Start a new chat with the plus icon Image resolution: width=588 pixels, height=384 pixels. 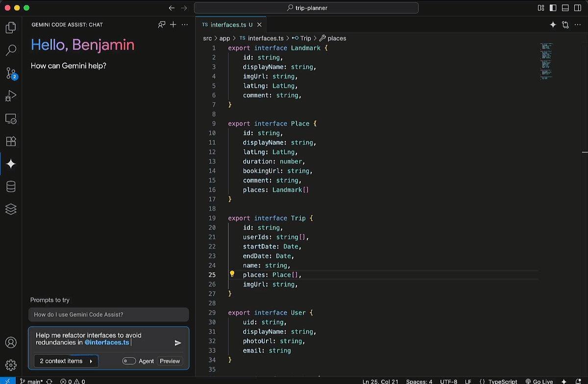tap(173, 25)
